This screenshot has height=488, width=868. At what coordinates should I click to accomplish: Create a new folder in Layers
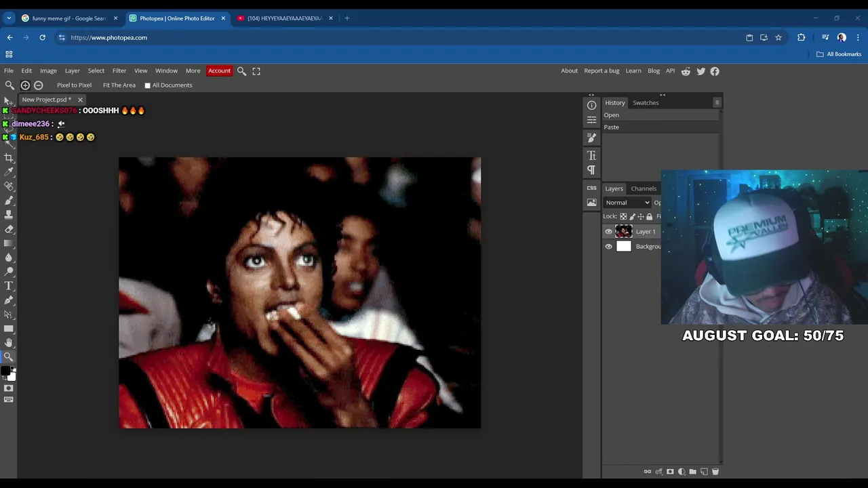(692, 472)
